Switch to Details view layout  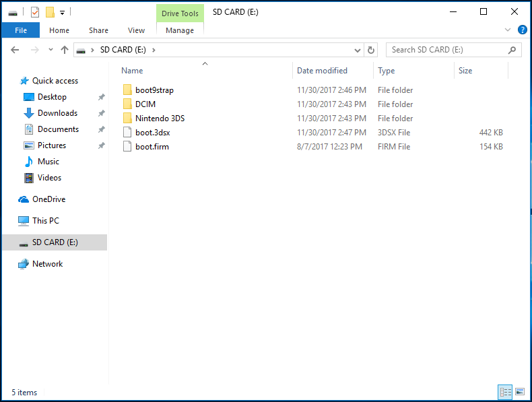pyautogui.click(x=505, y=392)
